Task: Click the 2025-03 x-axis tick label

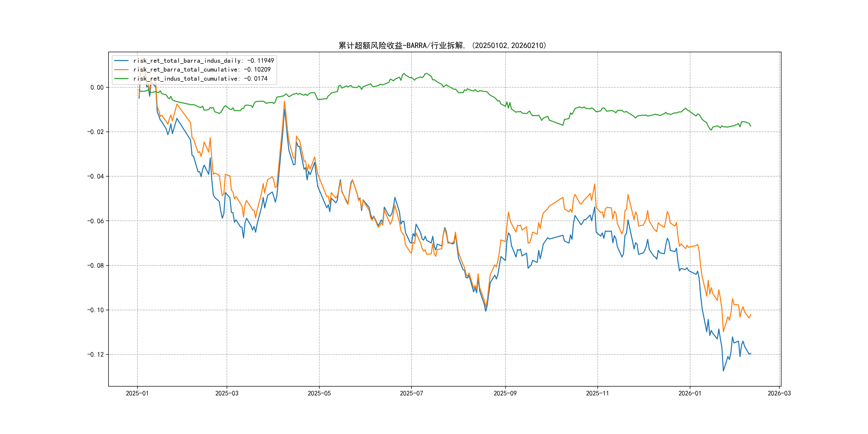Action: [227, 393]
